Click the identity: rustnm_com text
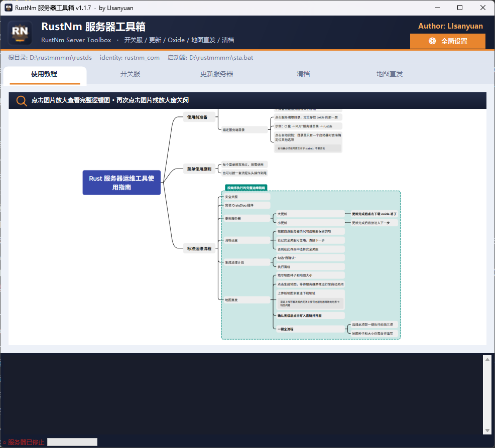 point(130,58)
